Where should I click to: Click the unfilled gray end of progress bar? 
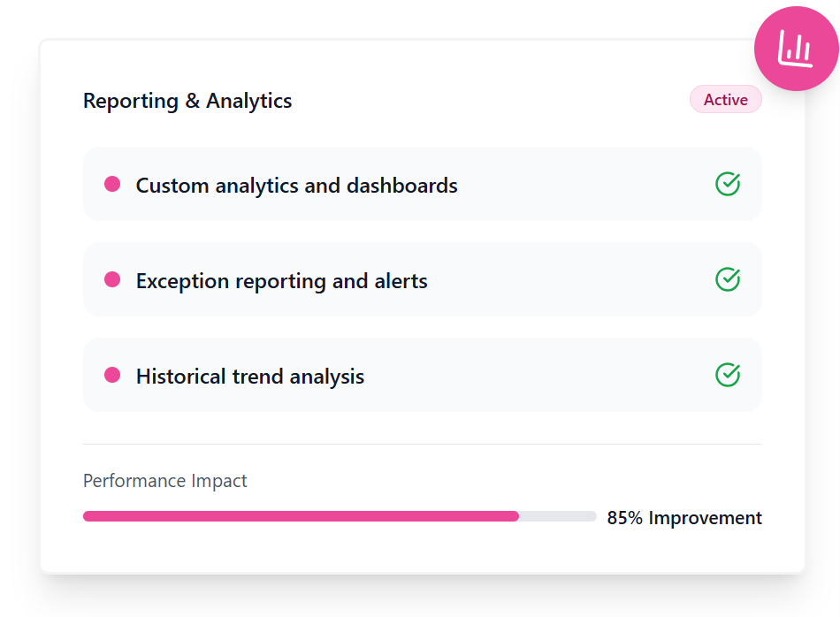tap(558, 516)
